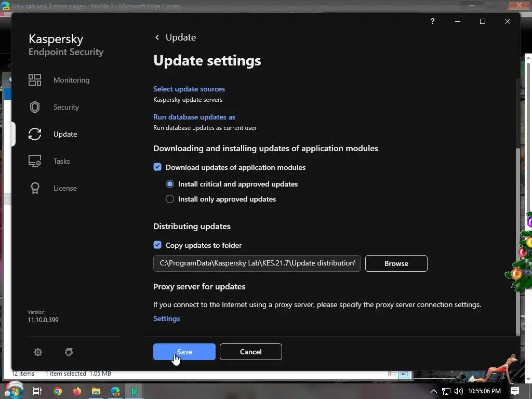
Task: Show hidden tray icons chevron
Action: tap(433, 391)
